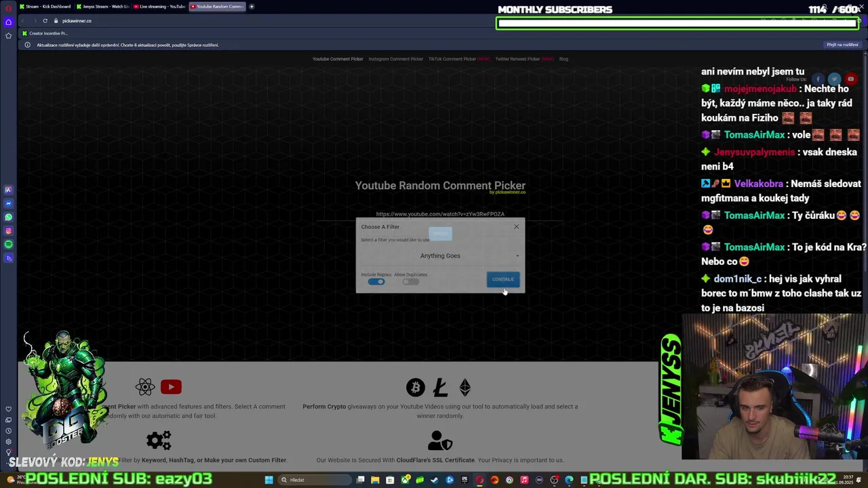This screenshot has width=868, height=488.
Task: Toggle the Include Replies switch
Action: coord(376,281)
